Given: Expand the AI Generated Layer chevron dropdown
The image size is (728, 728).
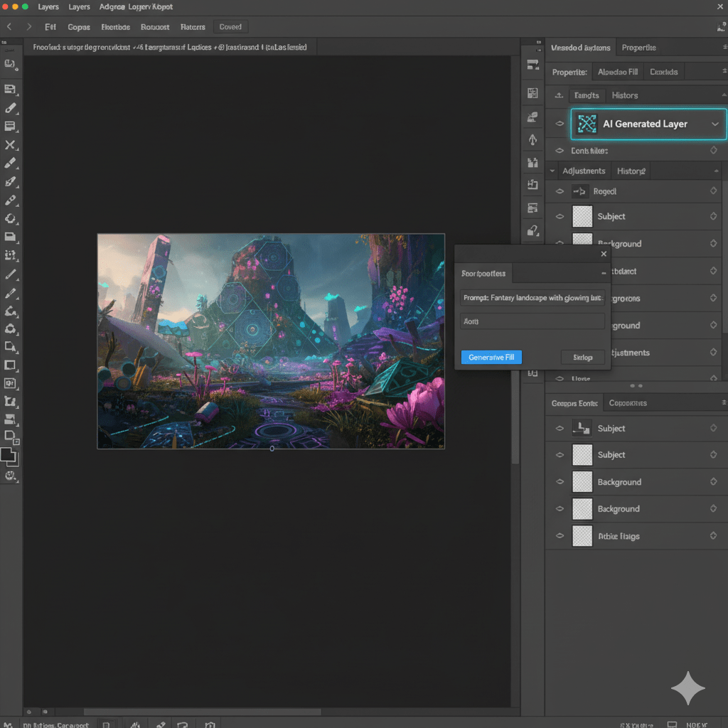Looking at the screenshot, I should coord(715,124).
